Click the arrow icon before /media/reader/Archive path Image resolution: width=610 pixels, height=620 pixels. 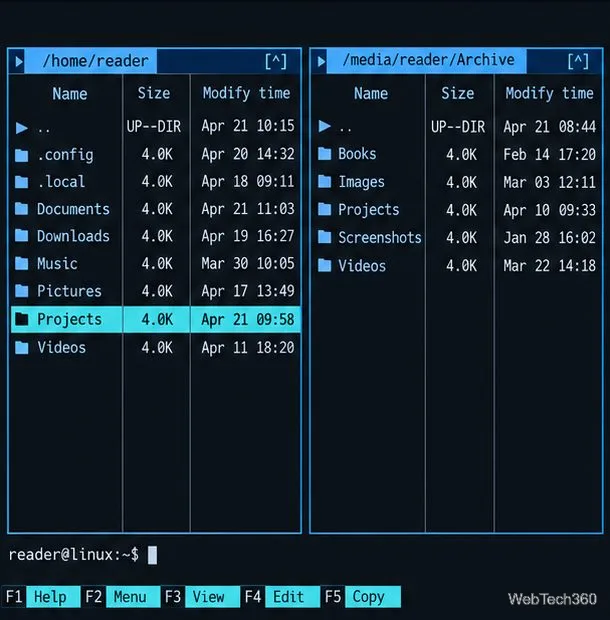321,61
